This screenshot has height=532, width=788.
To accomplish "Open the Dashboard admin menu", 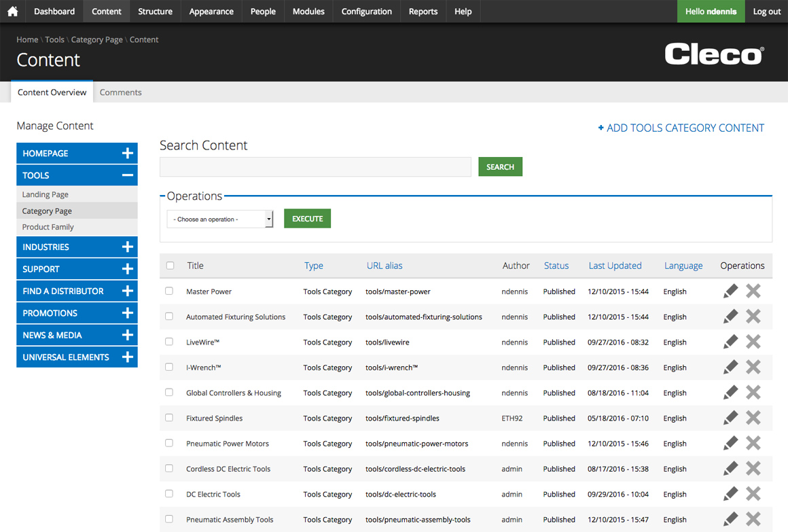I will point(54,11).
